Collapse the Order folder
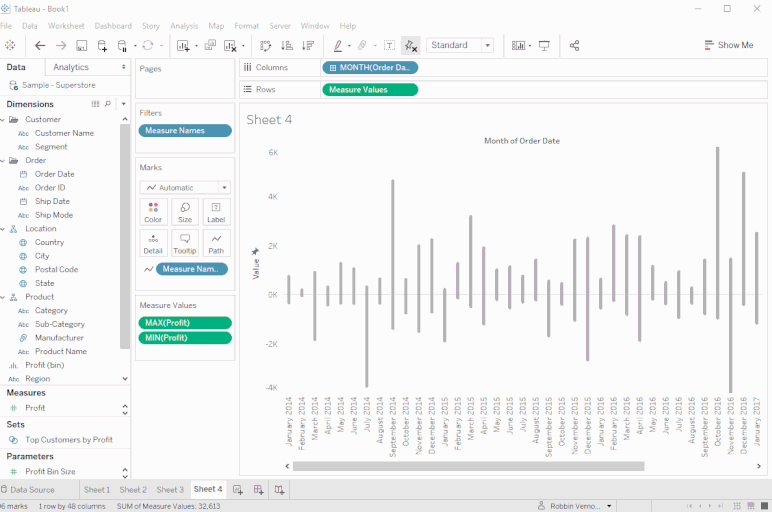 pos(3,160)
